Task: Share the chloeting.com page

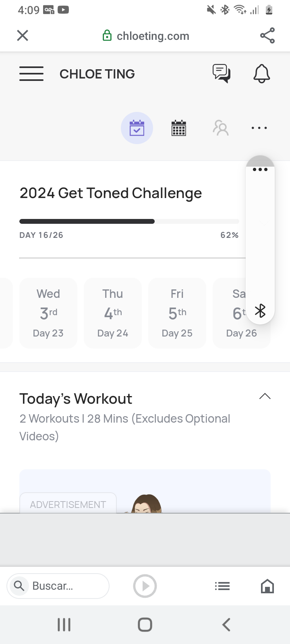Action: coord(267,35)
